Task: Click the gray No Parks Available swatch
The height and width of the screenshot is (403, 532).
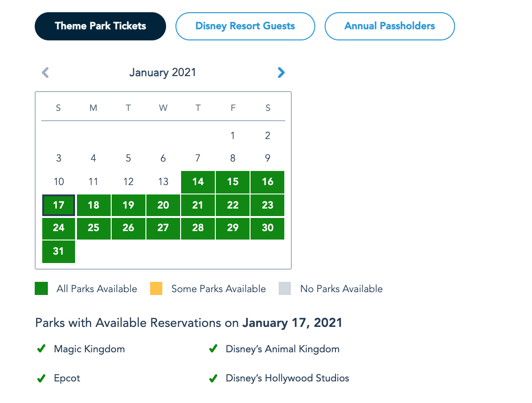Action: point(285,288)
